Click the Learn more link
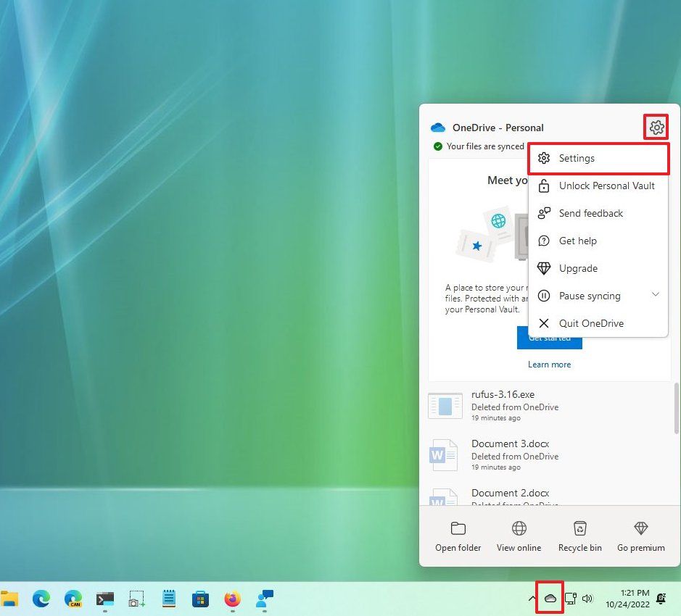 tap(549, 364)
